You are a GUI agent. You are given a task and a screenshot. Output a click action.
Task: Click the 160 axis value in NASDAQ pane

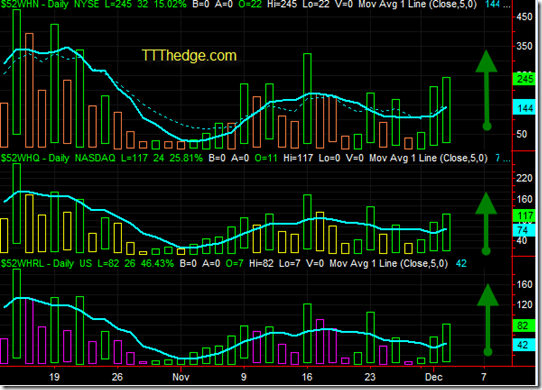[524, 199]
